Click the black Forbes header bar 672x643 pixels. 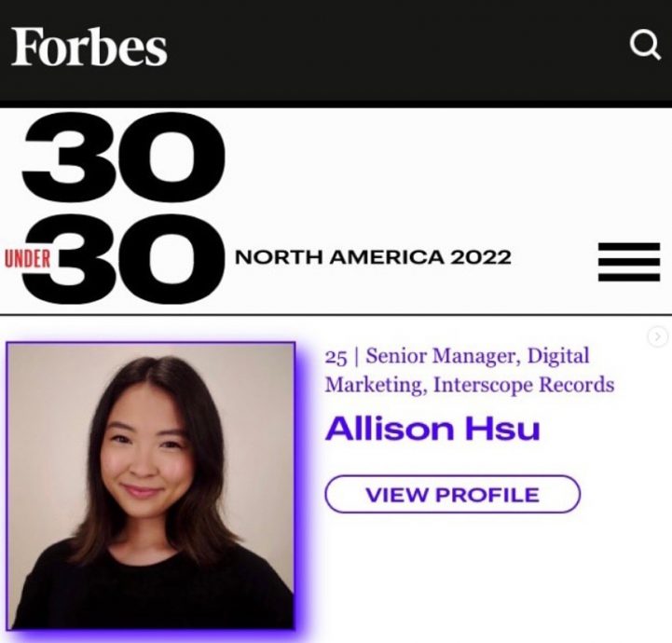click(x=336, y=50)
